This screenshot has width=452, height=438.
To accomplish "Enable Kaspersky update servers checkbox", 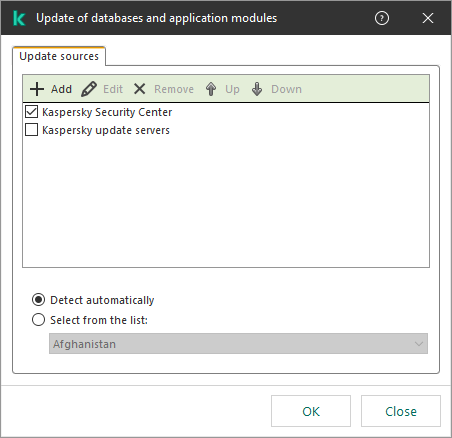I will coord(31,130).
